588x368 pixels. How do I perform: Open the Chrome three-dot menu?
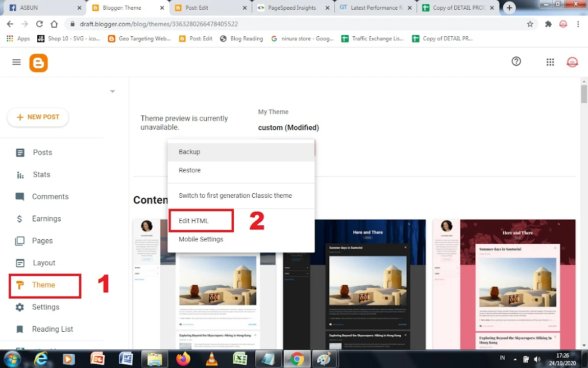578,24
